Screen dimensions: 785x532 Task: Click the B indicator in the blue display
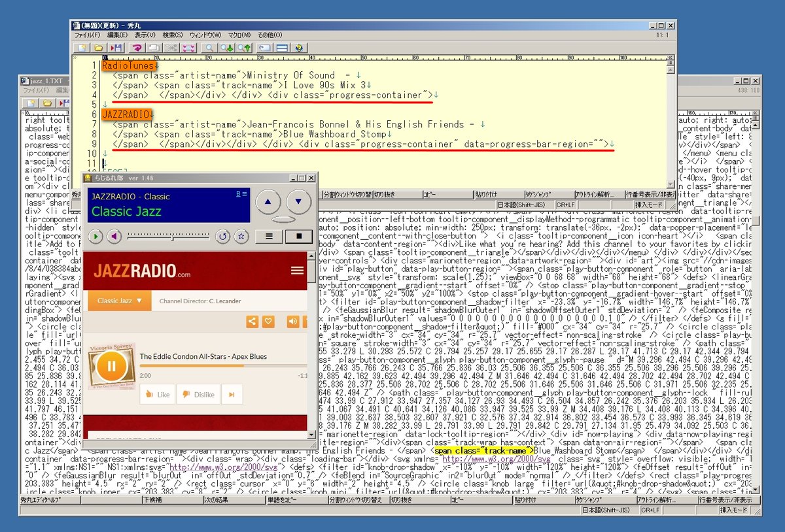(x=238, y=193)
